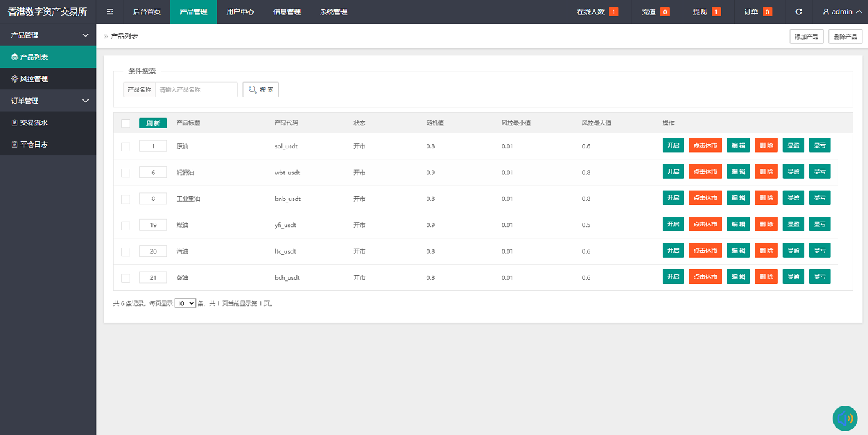This screenshot has height=435, width=868.
Task: Check the box for 柴油 row
Action: [125, 278]
